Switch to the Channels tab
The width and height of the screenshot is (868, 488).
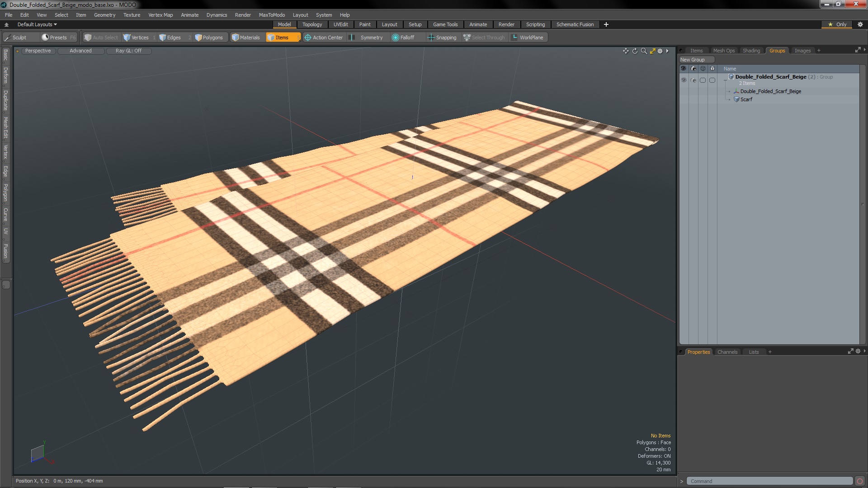click(x=727, y=352)
